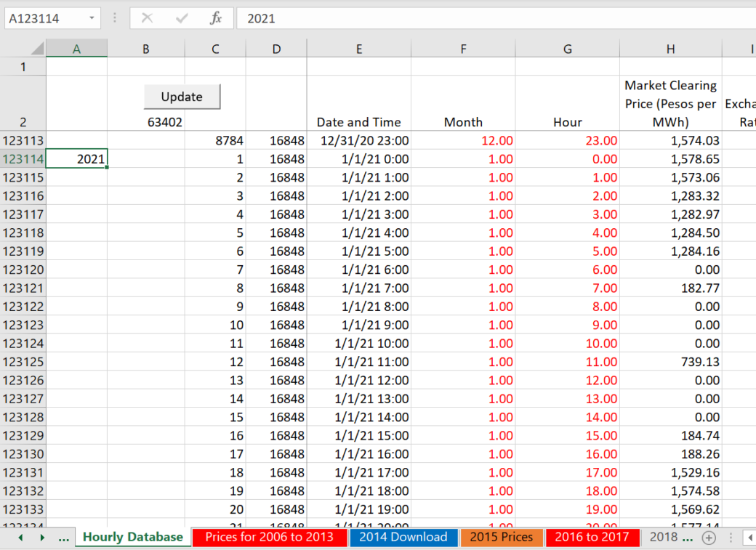
Task: Click the formula bar Enter checkmark icon
Action: (182, 18)
